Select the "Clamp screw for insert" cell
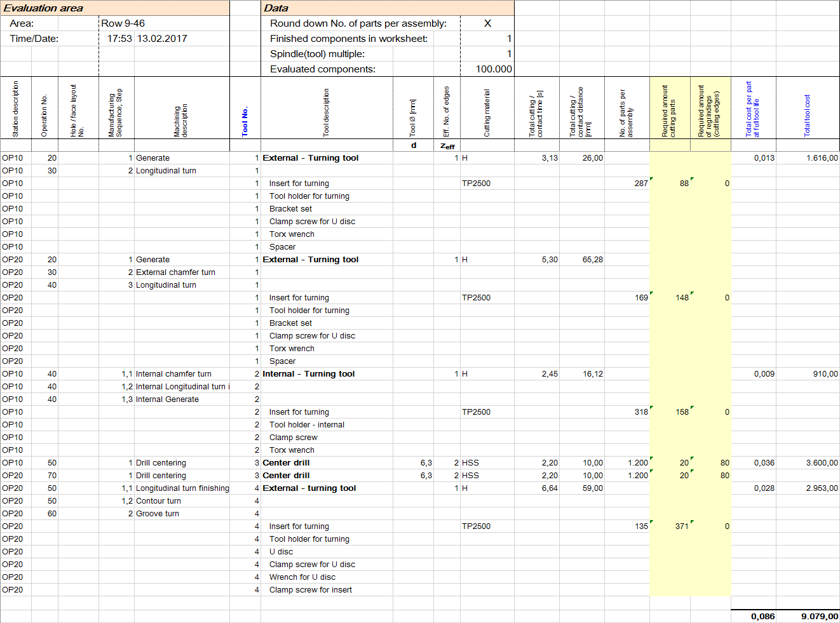 point(311,590)
